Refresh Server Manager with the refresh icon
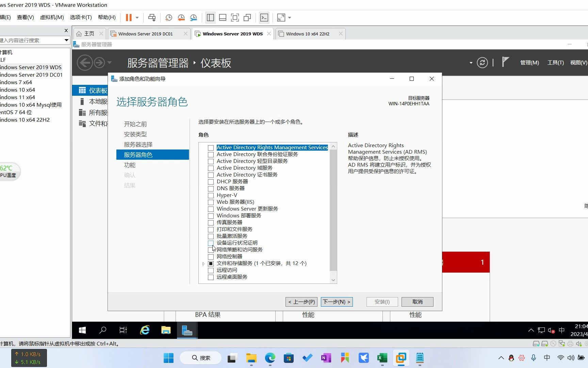588x368 pixels. pyautogui.click(x=482, y=62)
